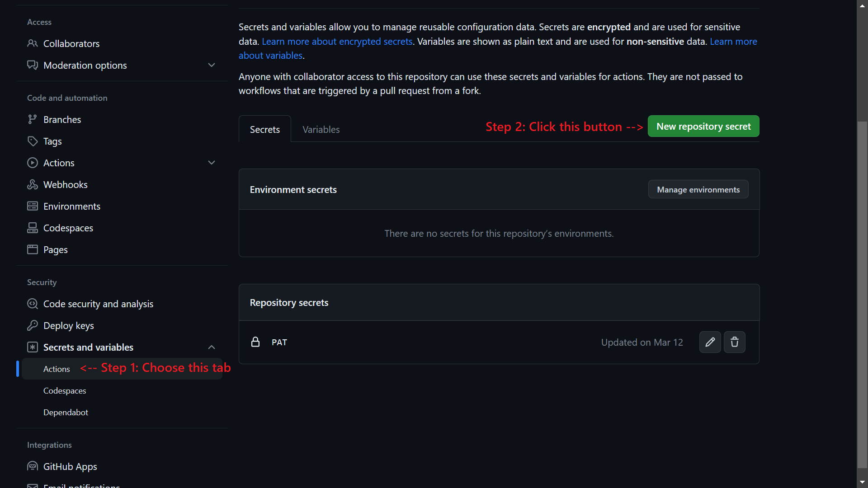This screenshot has width=868, height=488.
Task: Select the Secrets tab
Action: [264, 129]
